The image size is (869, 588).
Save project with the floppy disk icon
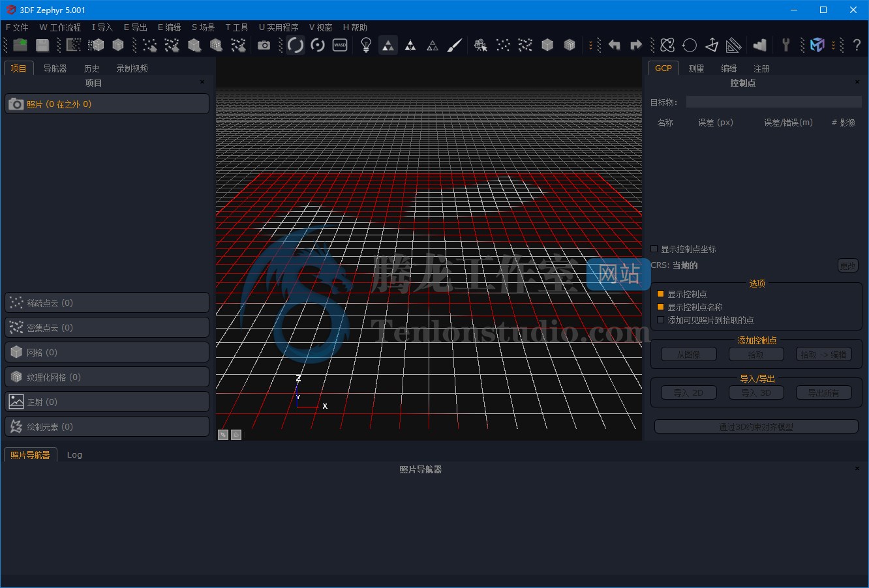point(42,45)
